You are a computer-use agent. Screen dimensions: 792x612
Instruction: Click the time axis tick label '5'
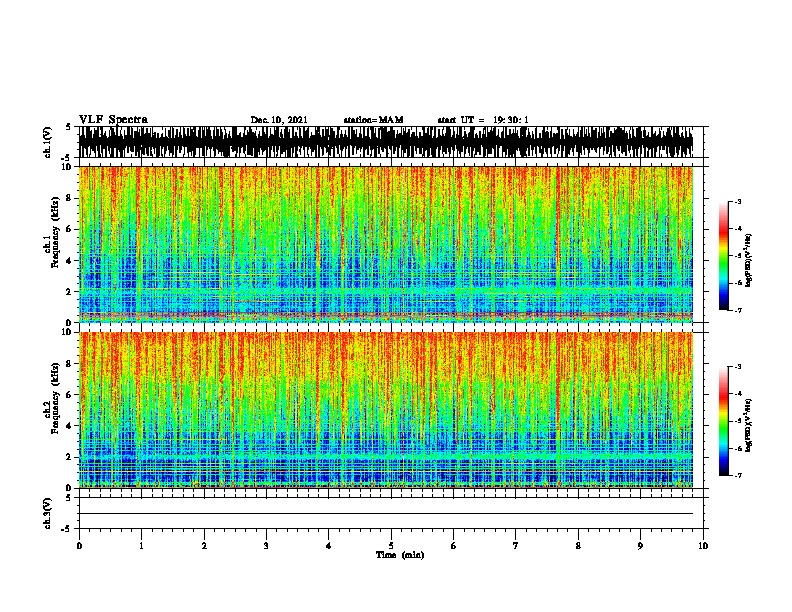point(391,546)
